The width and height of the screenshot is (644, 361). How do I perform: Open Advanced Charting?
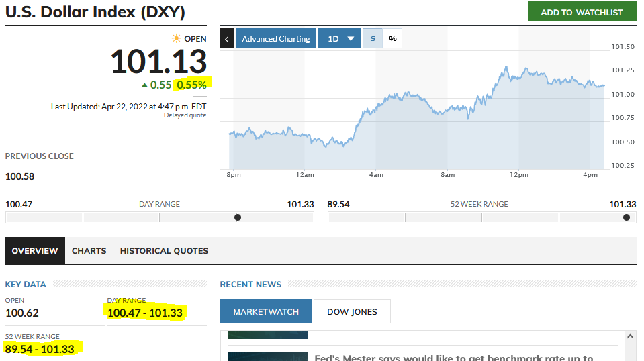[275, 39]
